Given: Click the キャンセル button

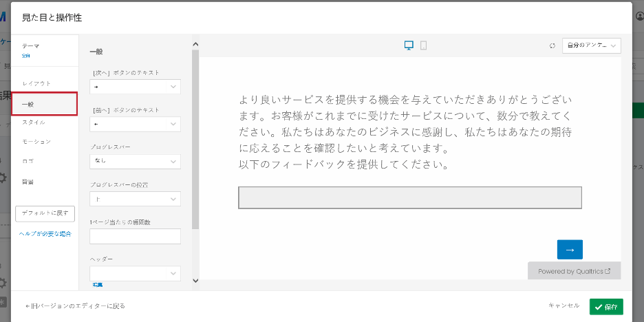Looking at the screenshot, I should 564,305.
